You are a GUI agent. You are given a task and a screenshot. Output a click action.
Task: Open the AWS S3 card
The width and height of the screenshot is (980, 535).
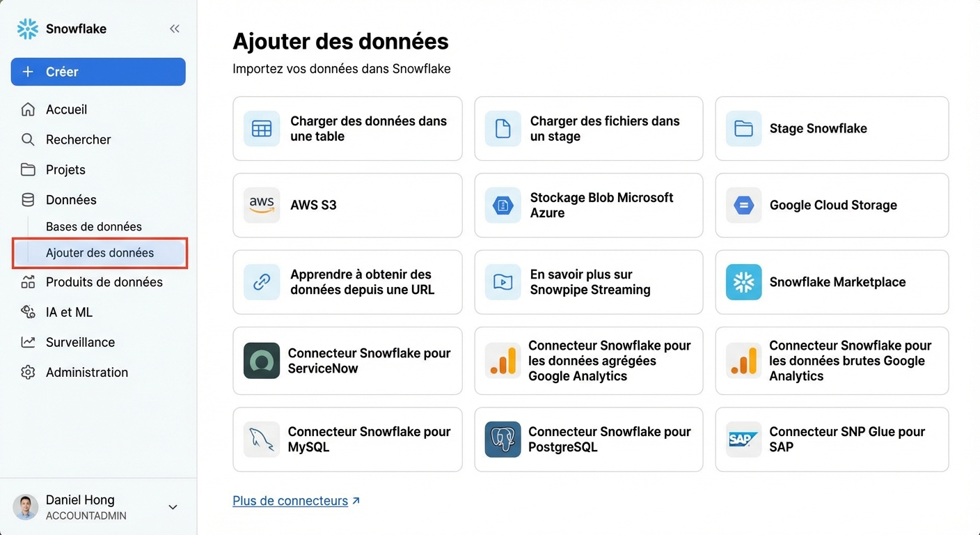coord(347,206)
